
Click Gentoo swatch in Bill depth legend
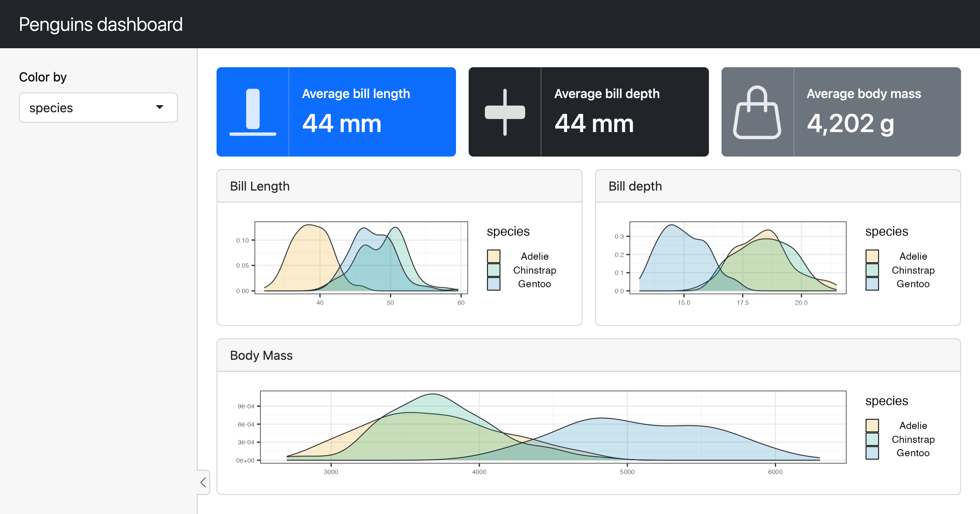tap(872, 284)
